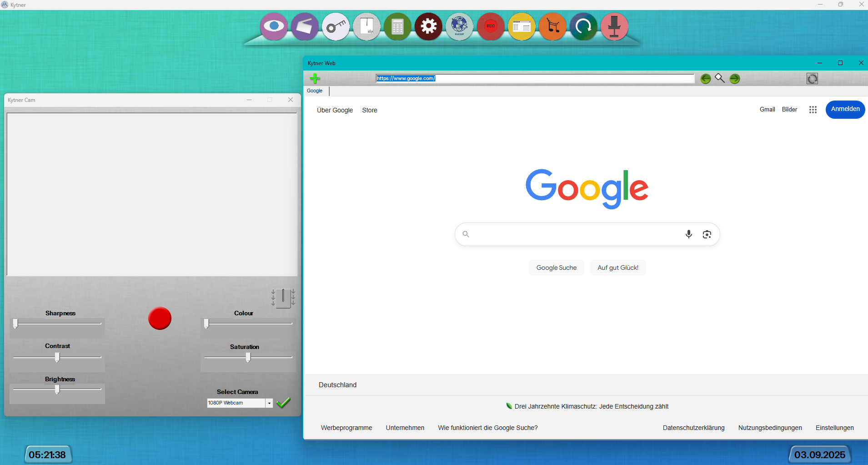Open the Store link

point(370,110)
